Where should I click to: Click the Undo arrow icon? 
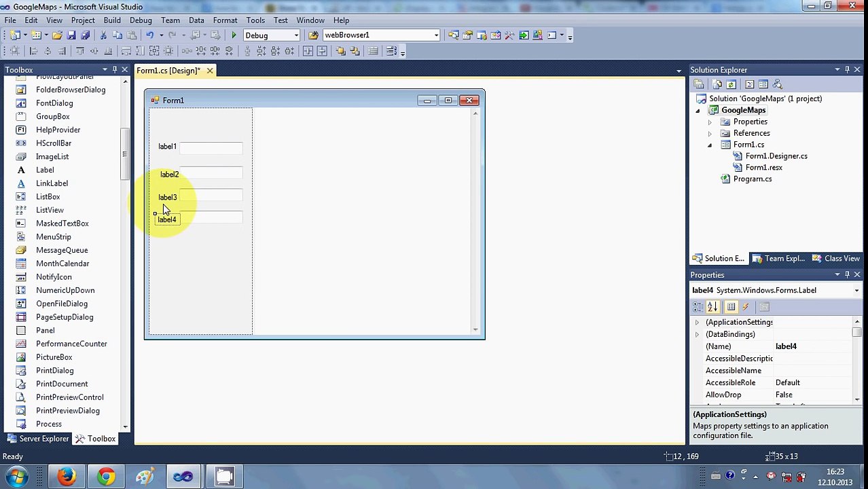(149, 35)
